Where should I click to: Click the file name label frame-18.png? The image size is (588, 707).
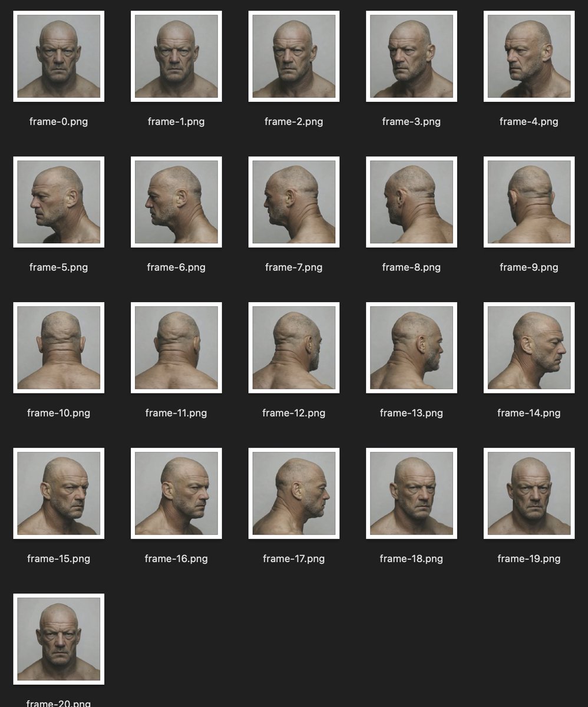[x=411, y=559]
